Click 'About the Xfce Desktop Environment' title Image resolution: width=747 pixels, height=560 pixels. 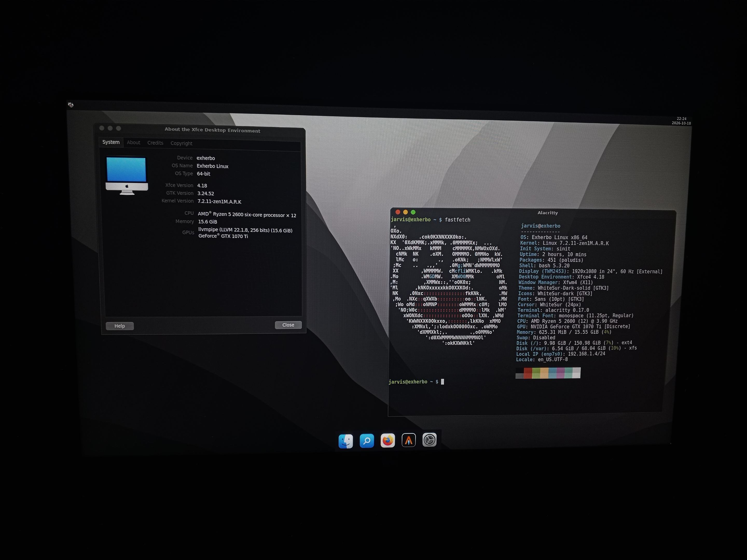212,130
